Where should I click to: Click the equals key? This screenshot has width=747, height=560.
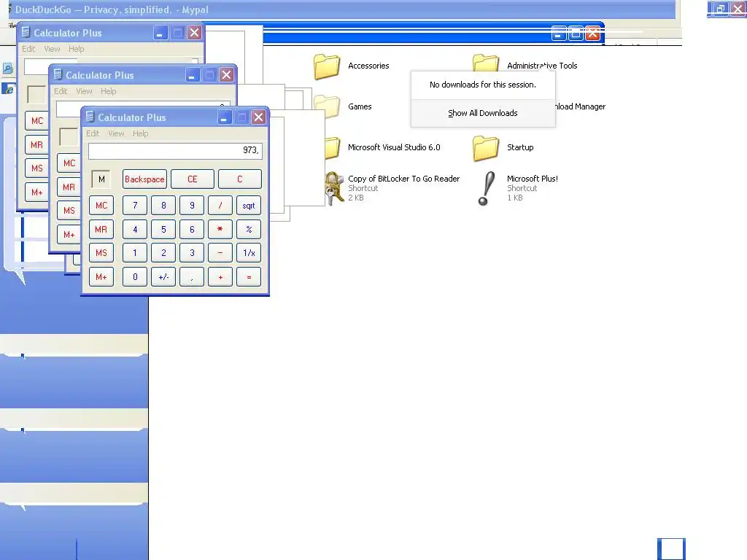[x=249, y=276]
